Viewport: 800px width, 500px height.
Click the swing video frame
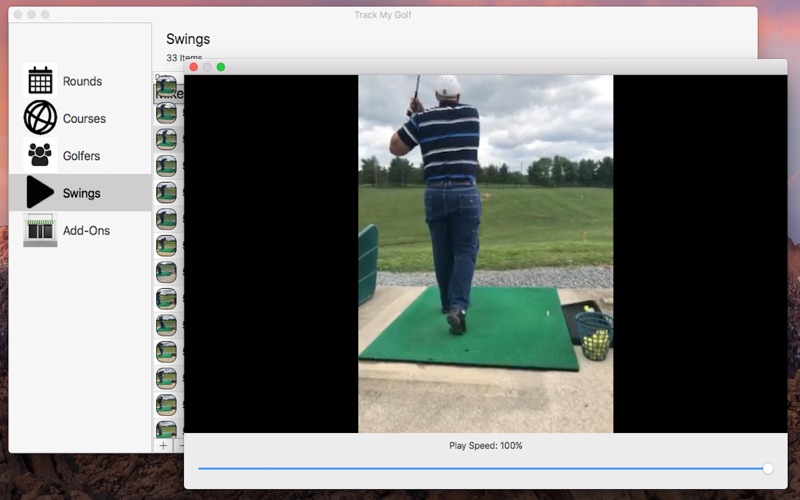coord(486,254)
